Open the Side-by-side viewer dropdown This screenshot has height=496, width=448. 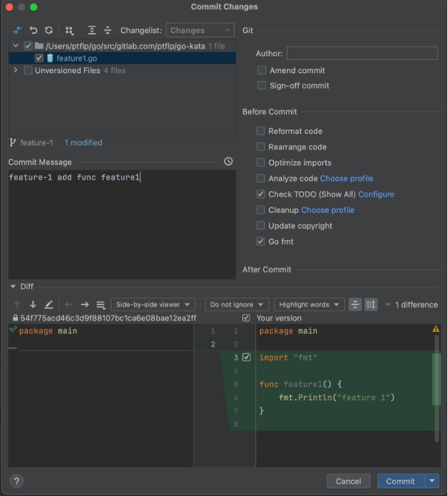tap(153, 305)
